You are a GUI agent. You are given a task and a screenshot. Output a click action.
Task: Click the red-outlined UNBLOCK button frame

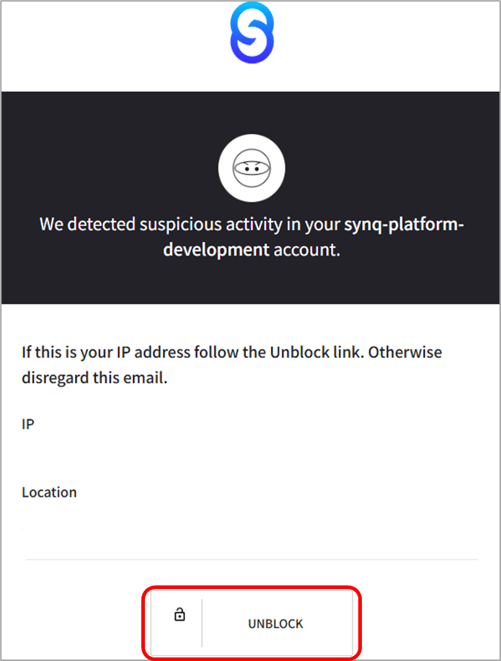click(x=252, y=623)
